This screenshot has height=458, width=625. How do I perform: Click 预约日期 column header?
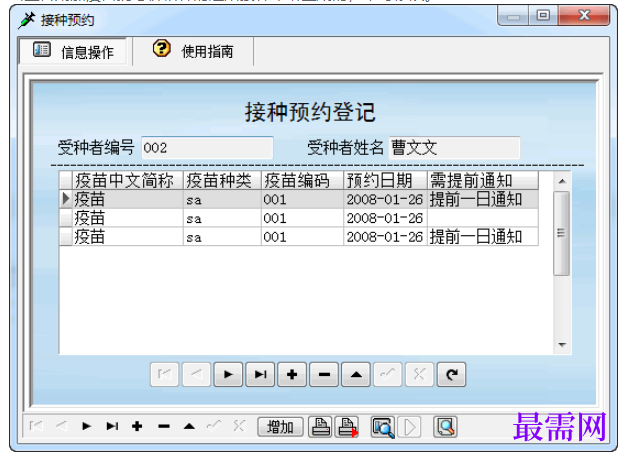click(385, 181)
